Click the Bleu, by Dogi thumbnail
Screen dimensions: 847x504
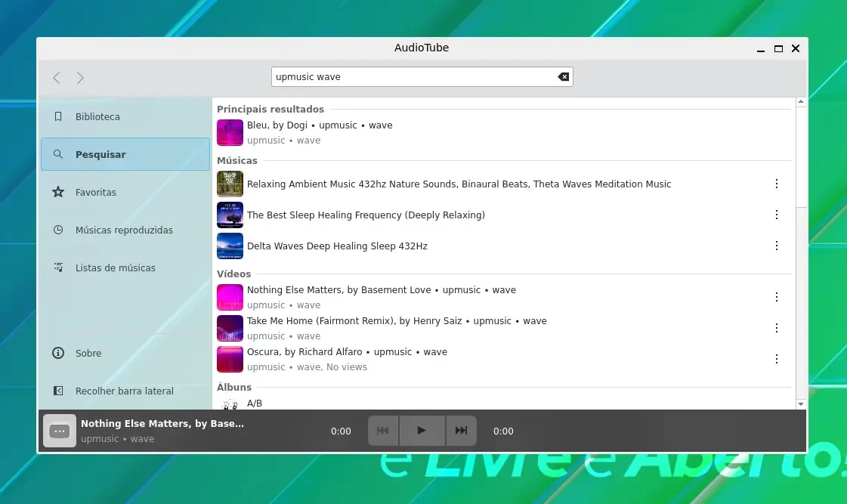tap(230, 133)
